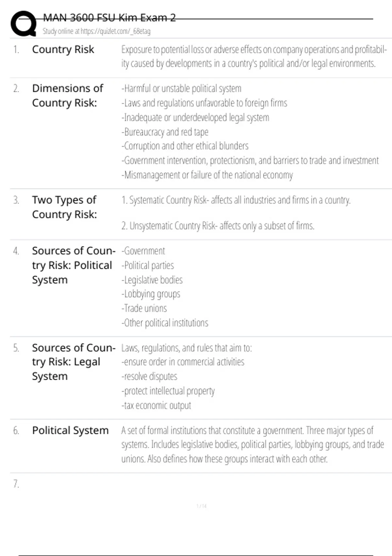Select the Country Risk term
Image resolution: width=392 pixels, height=556 pixels.
63,49
